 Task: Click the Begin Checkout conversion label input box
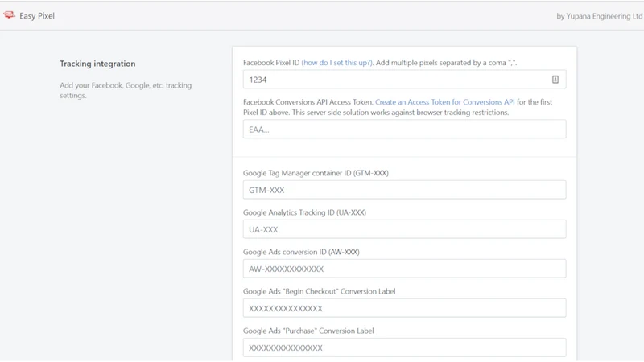[404, 308]
